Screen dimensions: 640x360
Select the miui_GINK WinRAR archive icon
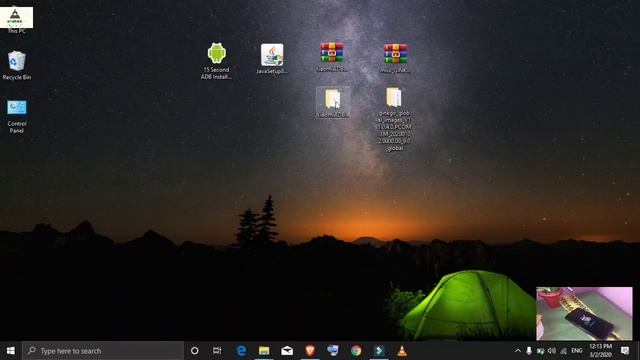coord(395,58)
